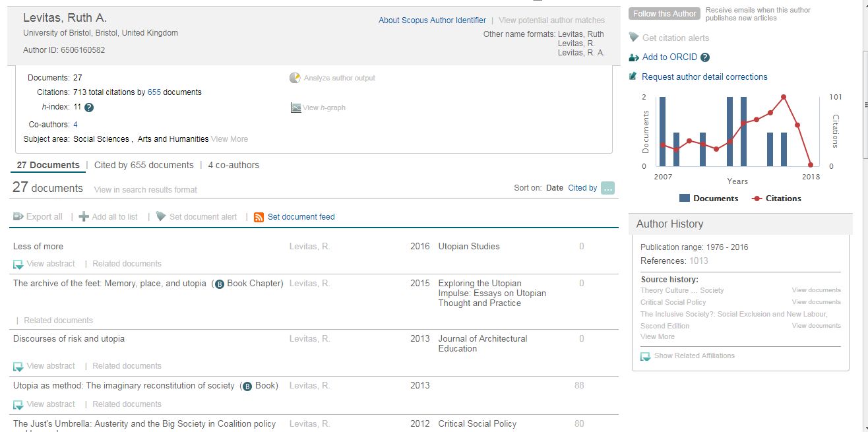Switch to Cited by 655 documents tab
868x432 pixels.
point(144,166)
